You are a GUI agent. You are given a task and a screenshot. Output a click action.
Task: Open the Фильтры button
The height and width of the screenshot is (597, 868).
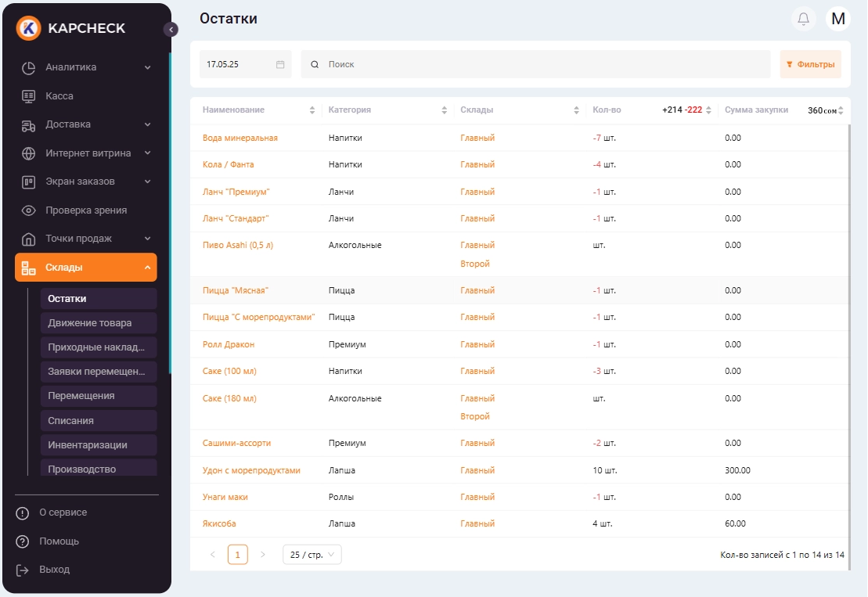coord(810,64)
